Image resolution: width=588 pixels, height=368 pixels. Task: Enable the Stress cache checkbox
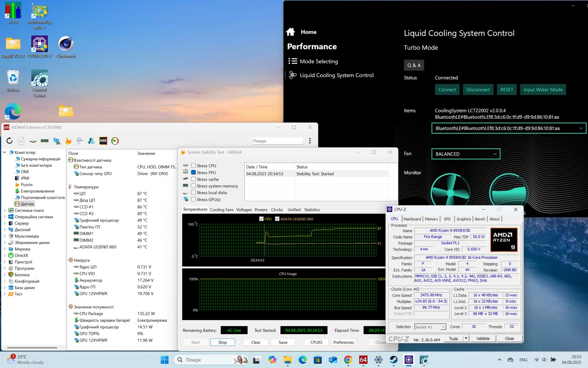pyautogui.click(x=193, y=179)
